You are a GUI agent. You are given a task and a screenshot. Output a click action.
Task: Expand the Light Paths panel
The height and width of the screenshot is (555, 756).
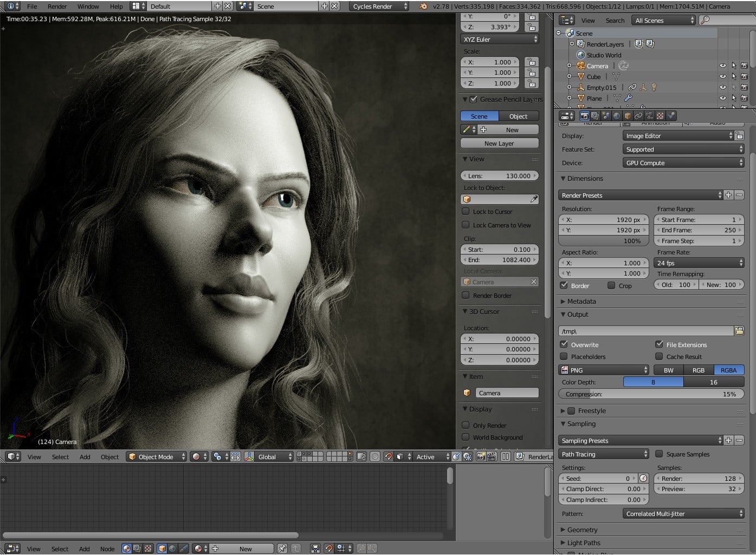point(584,543)
